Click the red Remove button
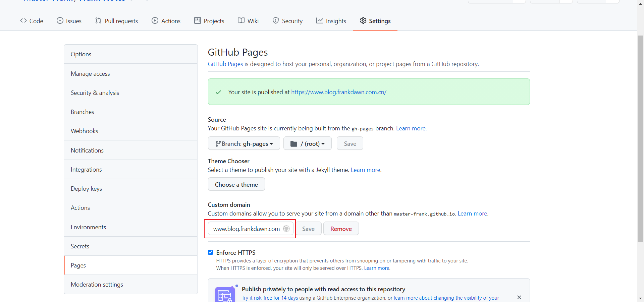This screenshot has width=644, height=302. click(341, 229)
